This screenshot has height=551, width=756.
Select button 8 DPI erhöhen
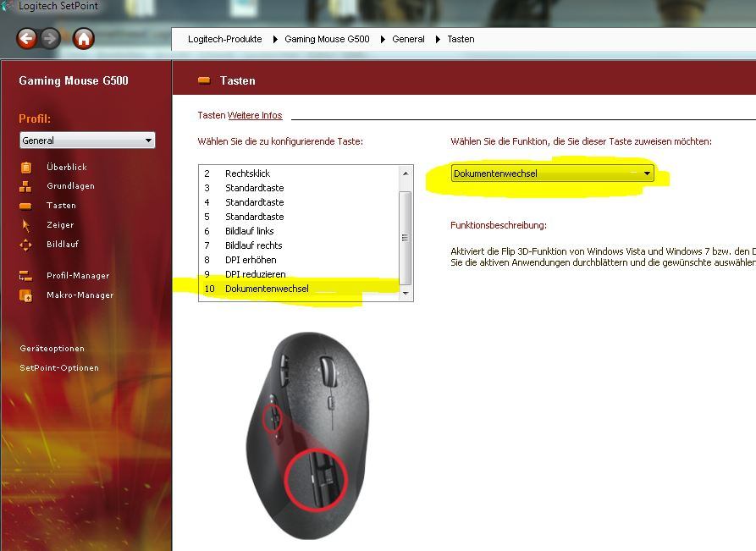pyautogui.click(x=299, y=261)
